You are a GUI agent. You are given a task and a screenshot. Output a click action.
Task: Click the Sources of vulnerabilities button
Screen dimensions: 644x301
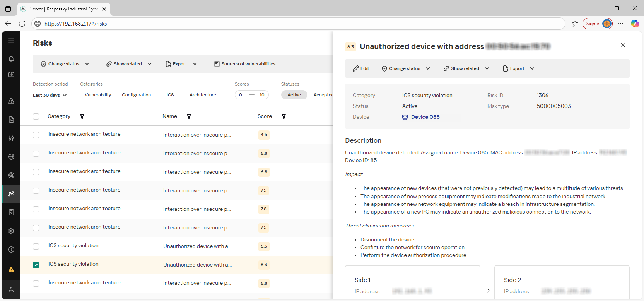click(x=245, y=64)
